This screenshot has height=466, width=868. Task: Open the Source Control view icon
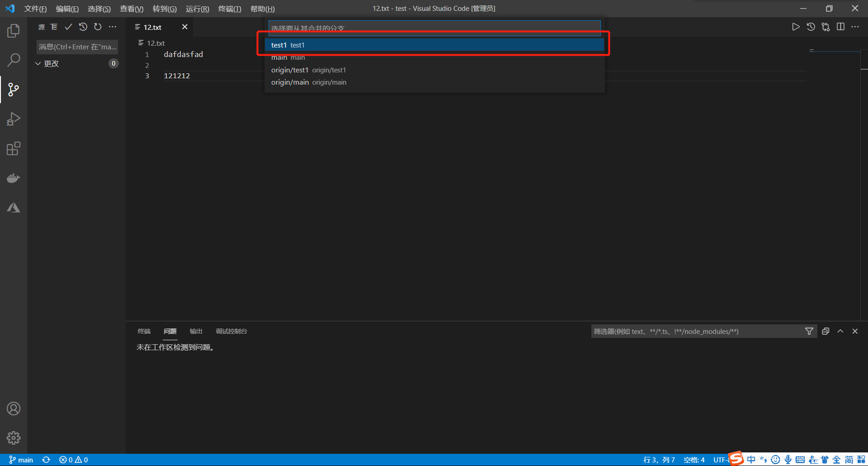pyautogui.click(x=14, y=90)
